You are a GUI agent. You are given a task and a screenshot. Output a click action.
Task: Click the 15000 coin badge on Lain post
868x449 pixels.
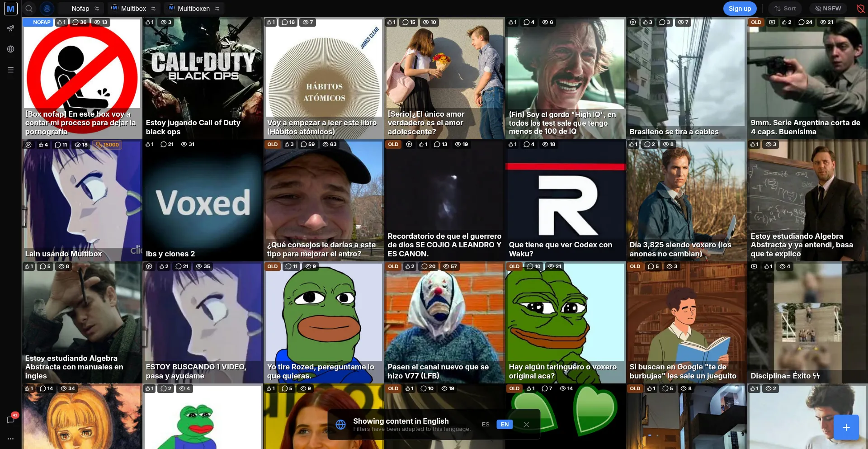point(108,145)
